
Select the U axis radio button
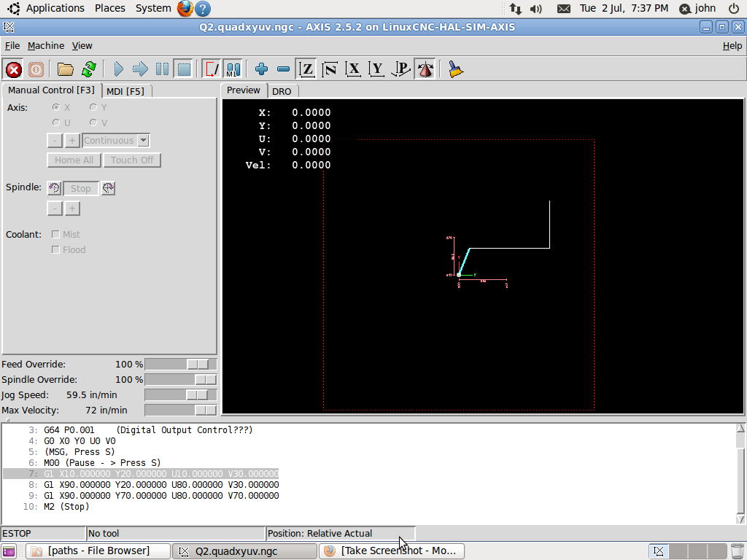click(x=56, y=122)
